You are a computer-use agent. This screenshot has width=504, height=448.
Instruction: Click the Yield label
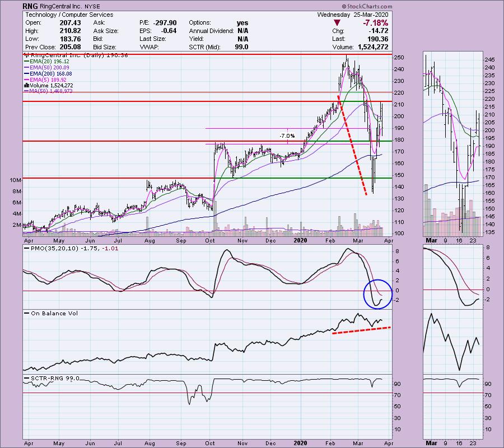tap(197, 39)
